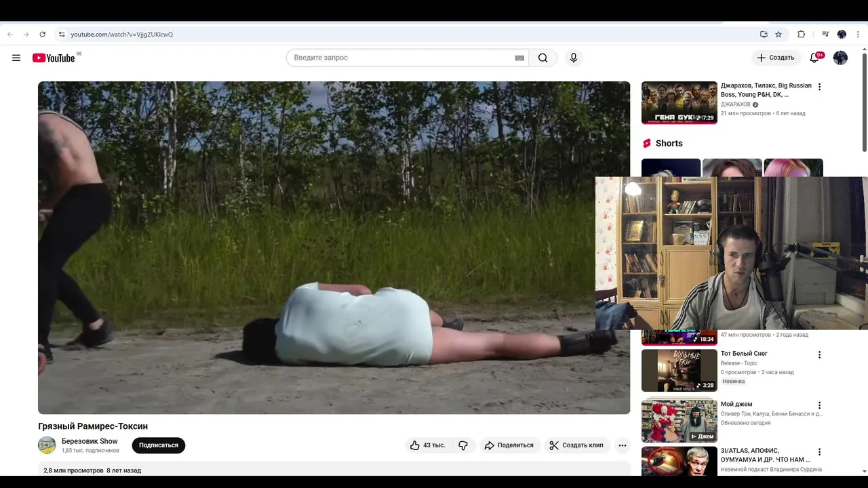
Task: Click scrollbar down arrow at bottom right
Action: pyautogui.click(x=864, y=471)
